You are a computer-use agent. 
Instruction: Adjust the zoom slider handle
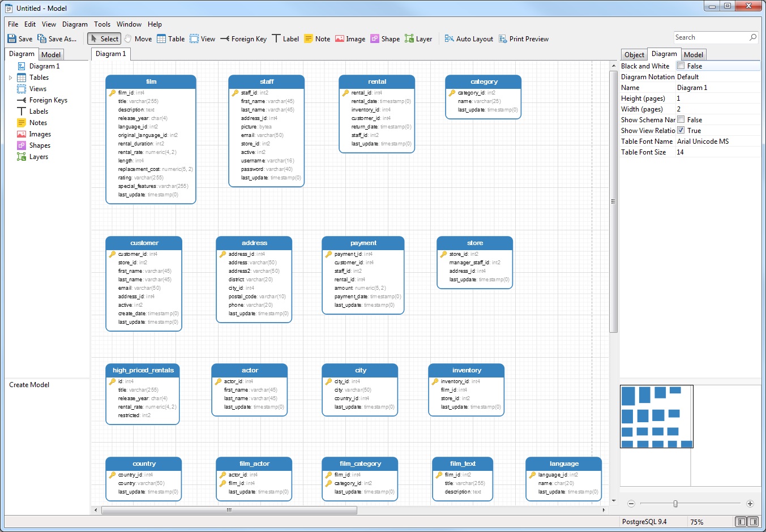[675, 504]
